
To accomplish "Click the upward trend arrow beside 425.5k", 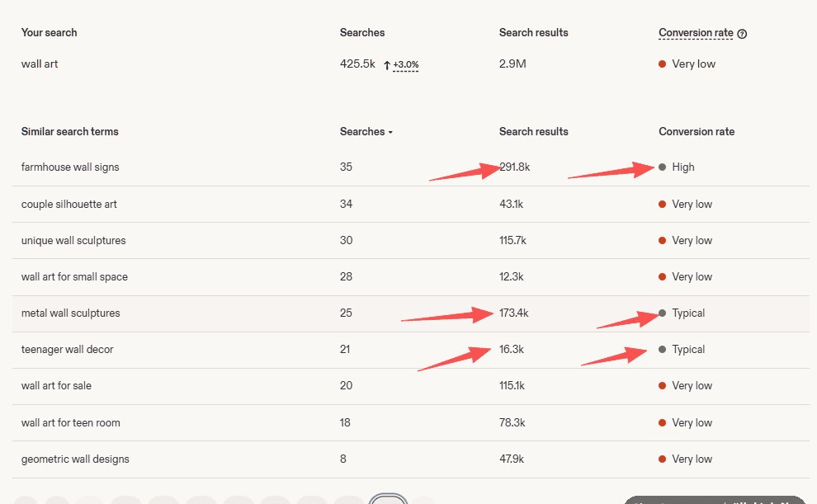I will [387, 65].
